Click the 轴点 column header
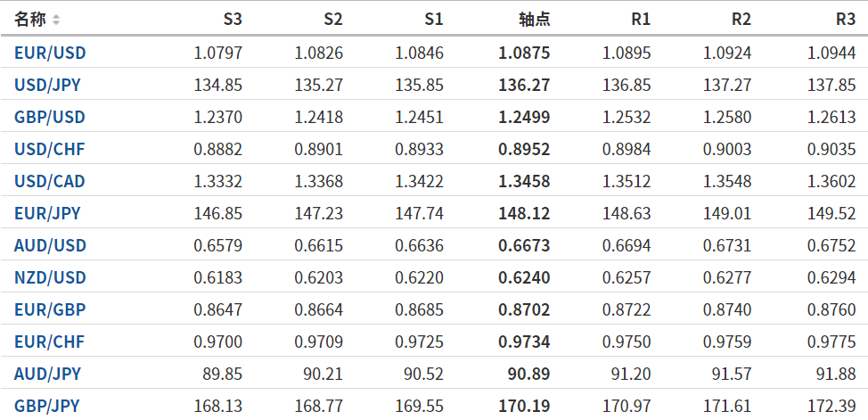This screenshot has width=868, height=420. point(534,19)
